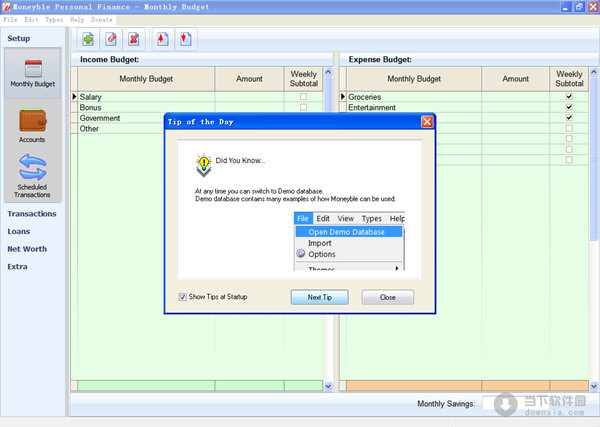Open the Donate menu
This screenshot has width=600, height=427.
point(102,20)
